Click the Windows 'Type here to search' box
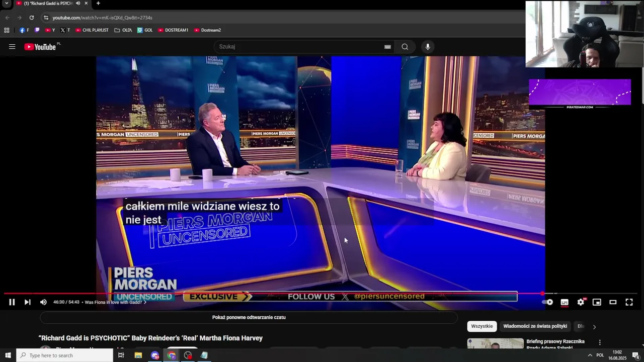The height and width of the screenshot is (362, 644). 64,355
